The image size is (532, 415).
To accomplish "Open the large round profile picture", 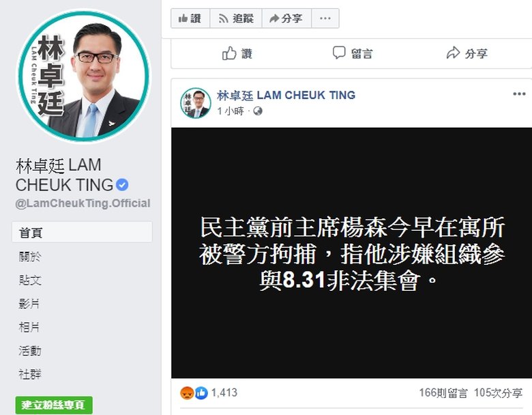I will click(x=83, y=76).
